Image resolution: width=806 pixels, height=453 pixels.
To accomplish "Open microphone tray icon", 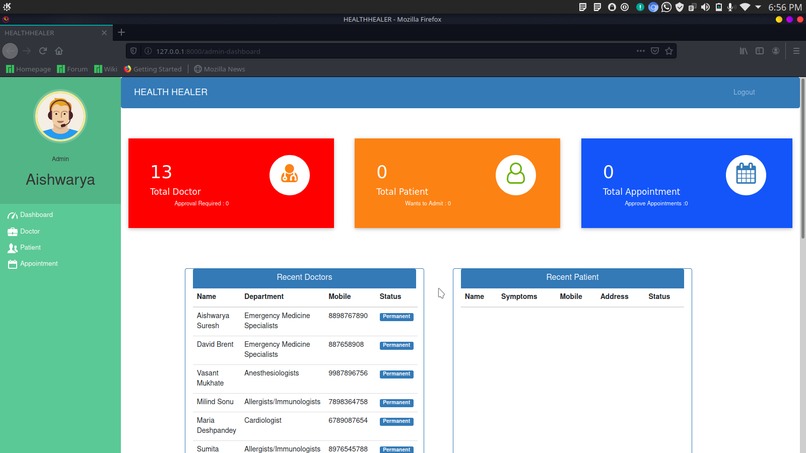I will coord(730,7).
